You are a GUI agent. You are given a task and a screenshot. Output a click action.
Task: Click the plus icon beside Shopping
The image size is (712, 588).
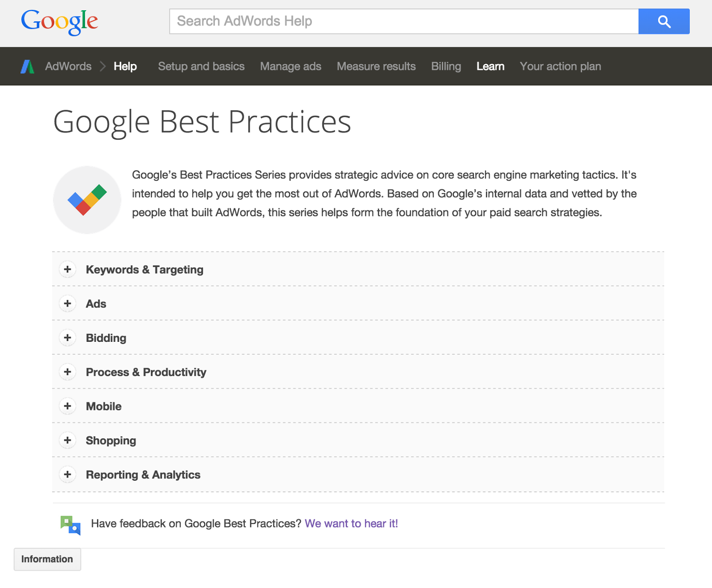tap(68, 440)
